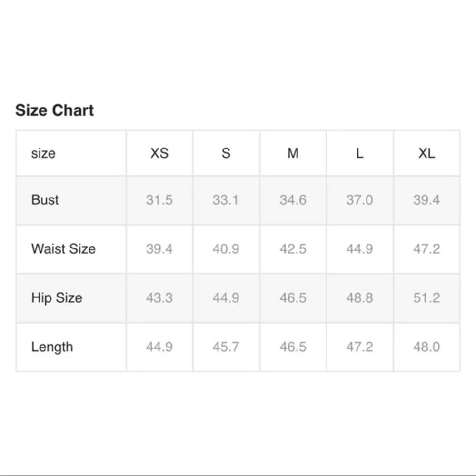This screenshot has width=476, height=476.
Task: Click the XL hip value 51.2
Action: pyautogui.click(x=426, y=298)
